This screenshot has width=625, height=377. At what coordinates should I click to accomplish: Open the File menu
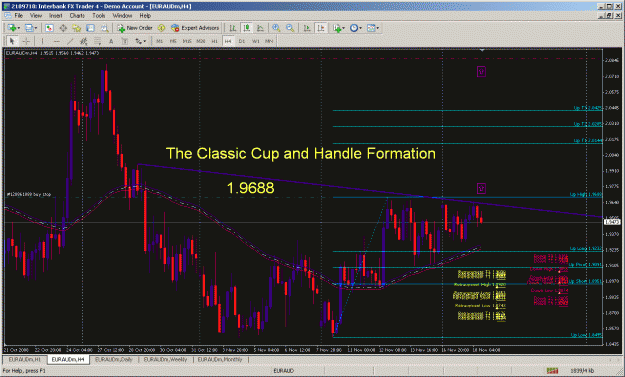[x=19, y=16]
